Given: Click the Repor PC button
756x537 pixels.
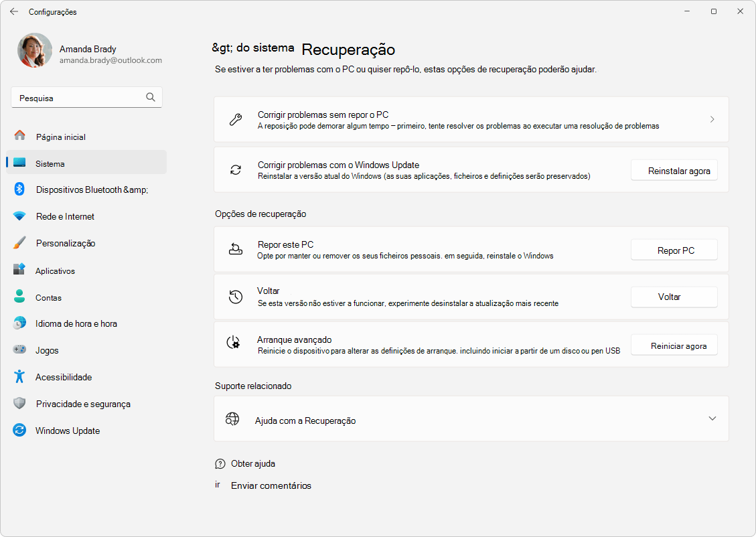Looking at the screenshot, I should [x=674, y=250].
